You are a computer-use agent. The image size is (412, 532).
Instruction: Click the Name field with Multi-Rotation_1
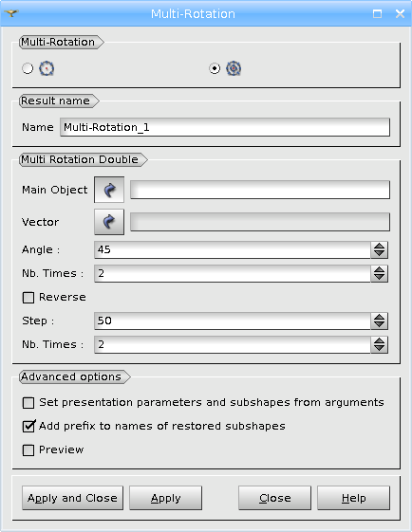coord(225,127)
